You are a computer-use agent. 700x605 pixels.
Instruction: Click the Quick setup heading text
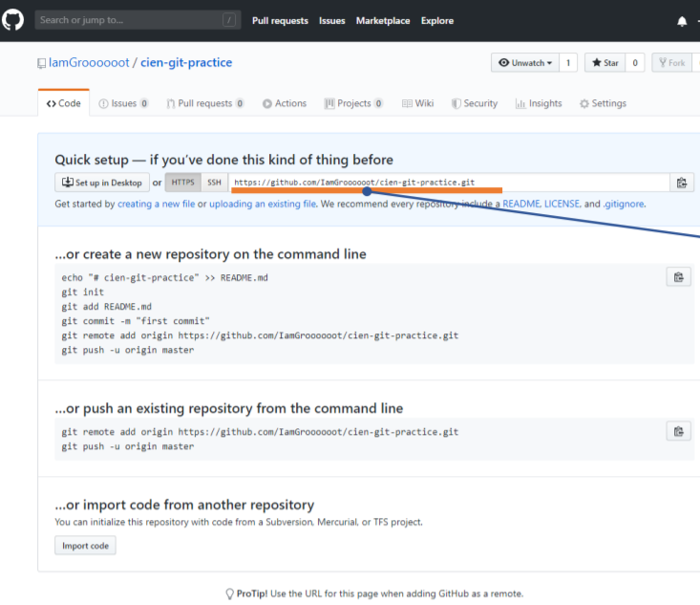[224, 160]
